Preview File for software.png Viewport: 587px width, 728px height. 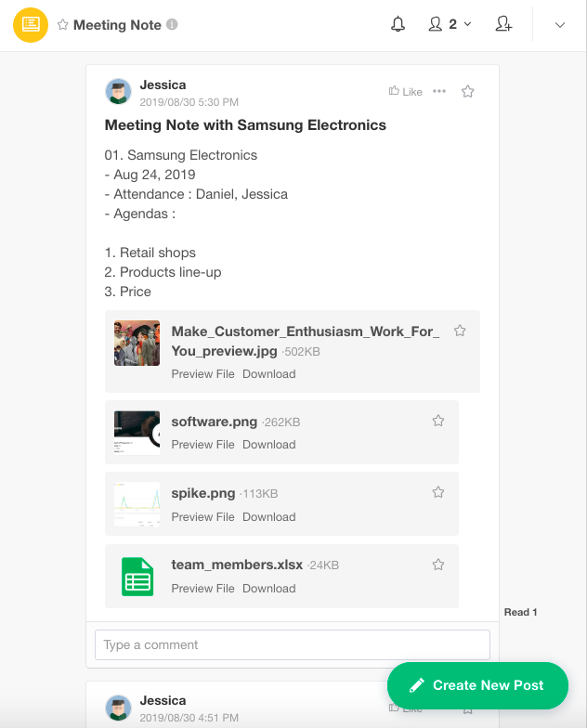pos(202,445)
